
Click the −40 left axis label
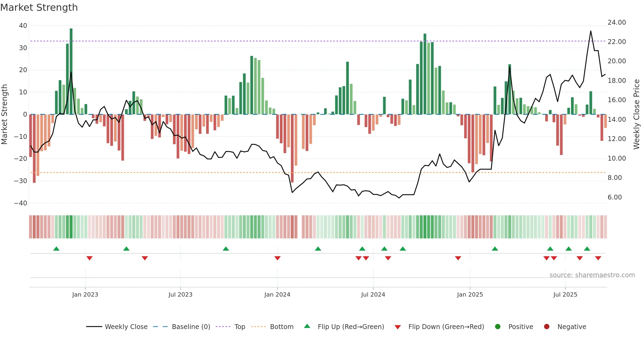tap(21, 203)
